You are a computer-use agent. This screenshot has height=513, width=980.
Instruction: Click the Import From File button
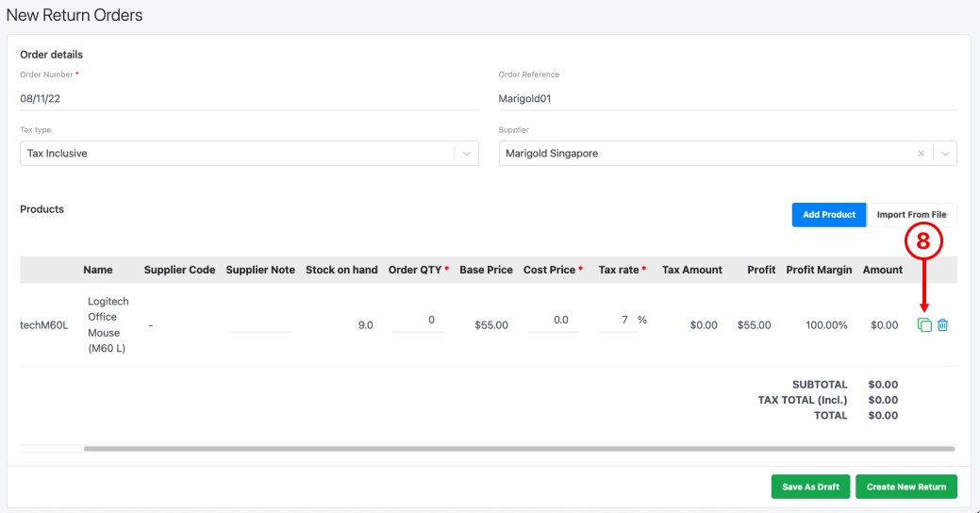point(911,214)
